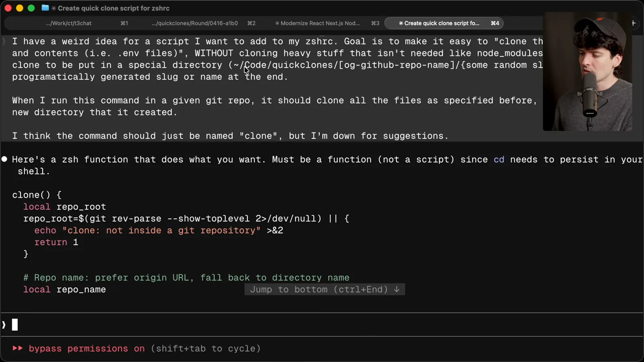Click the "(shift+tab to cycle)" hint text
644x362 pixels.
click(206, 348)
